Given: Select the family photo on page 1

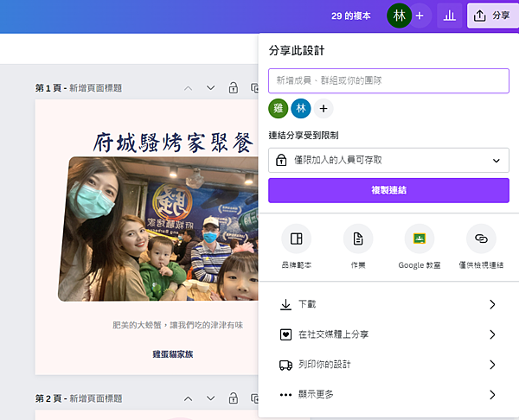Looking at the screenshot, I should [x=159, y=229].
